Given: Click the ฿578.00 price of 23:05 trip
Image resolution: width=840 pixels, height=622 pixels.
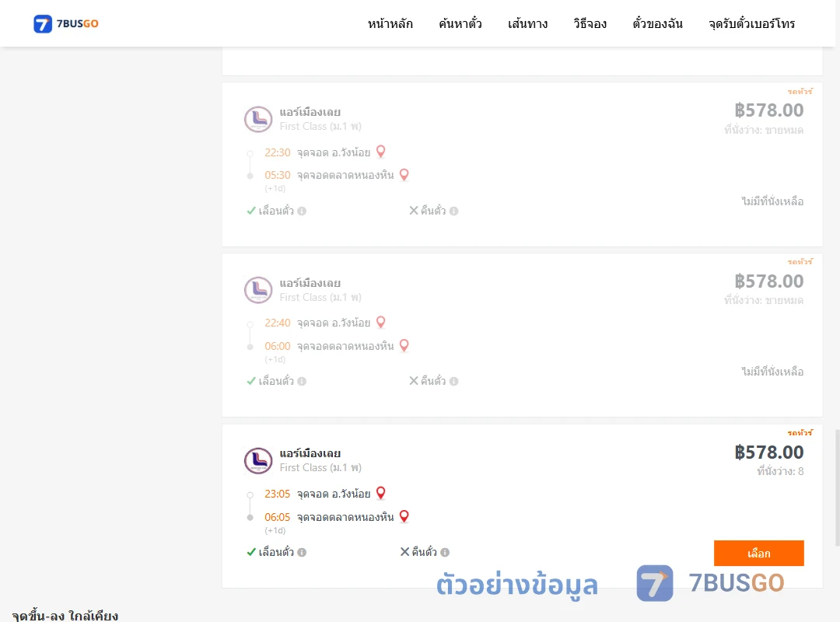Looking at the screenshot, I should click(769, 453).
